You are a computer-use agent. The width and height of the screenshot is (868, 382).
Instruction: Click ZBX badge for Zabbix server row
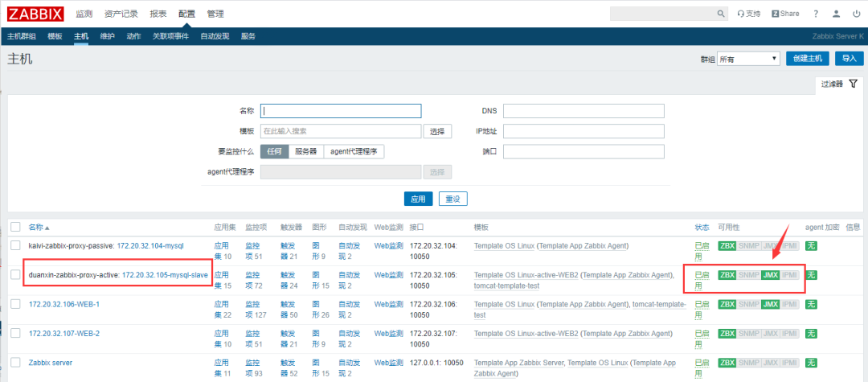(727, 363)
